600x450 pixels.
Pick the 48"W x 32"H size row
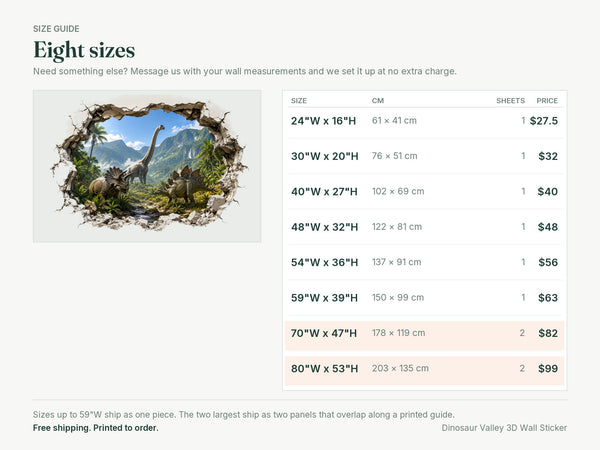pos(425,227)
